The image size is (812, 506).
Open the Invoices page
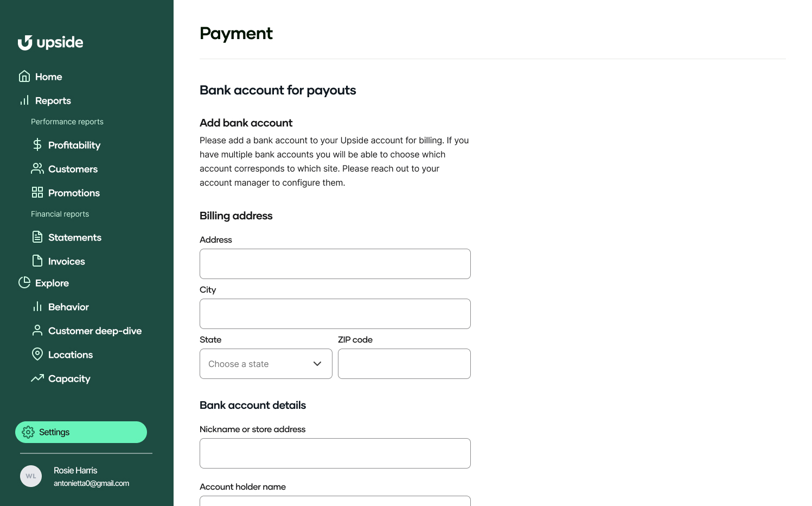[66, 261]
